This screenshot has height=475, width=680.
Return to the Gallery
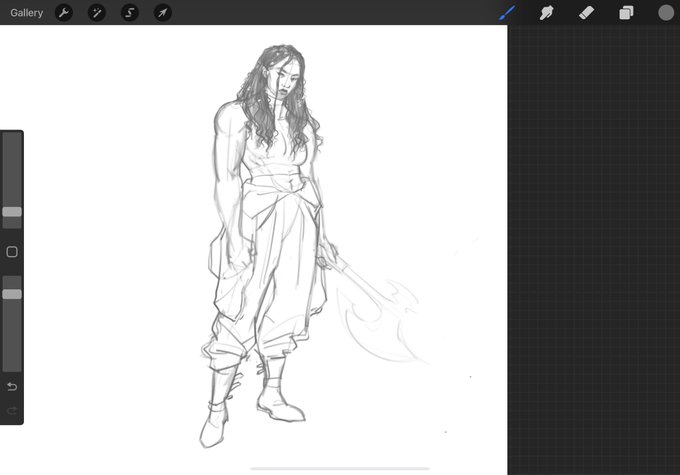26,13
